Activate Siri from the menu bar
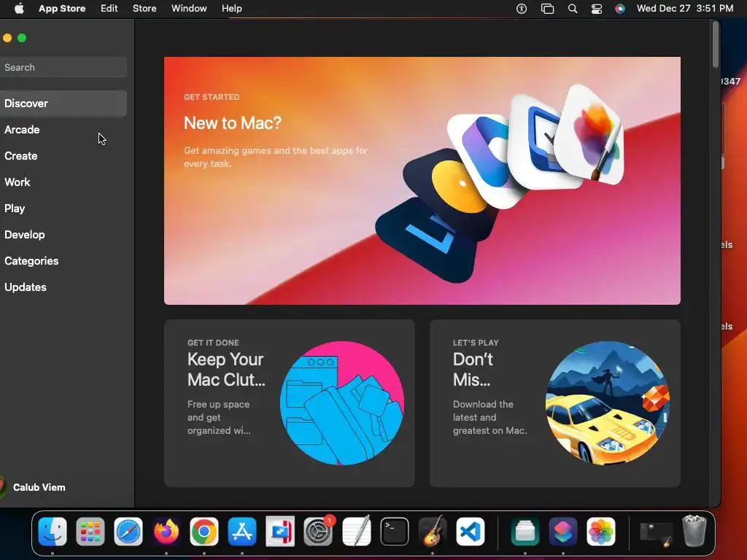The image size is (747, 560). coord(620,9)
